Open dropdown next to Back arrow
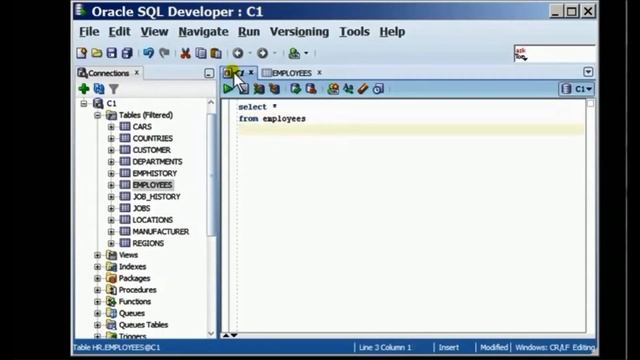 coord(250,53)
